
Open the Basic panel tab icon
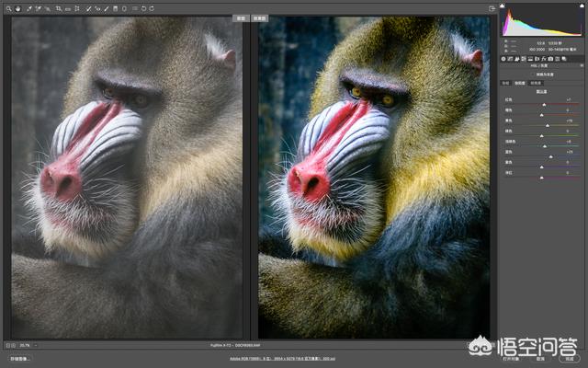tap(503, 59)
